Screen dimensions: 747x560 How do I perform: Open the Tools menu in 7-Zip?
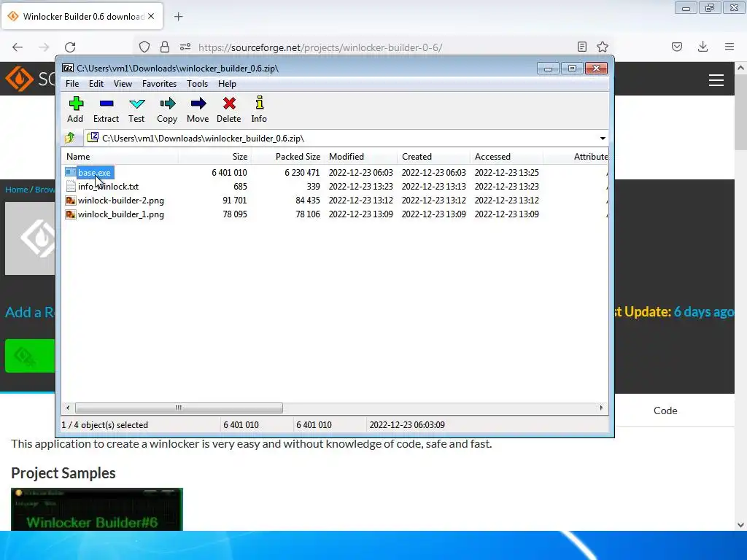tap(197, 84)
